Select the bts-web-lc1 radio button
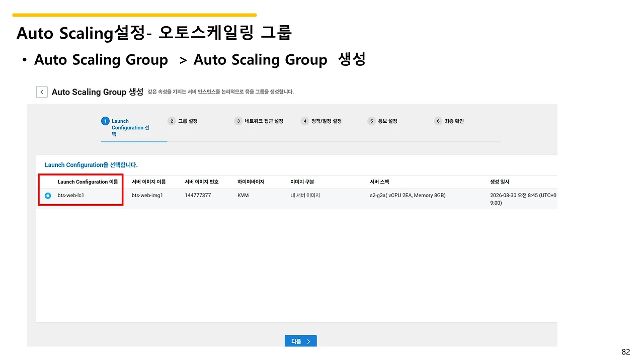 pos(48,196)
